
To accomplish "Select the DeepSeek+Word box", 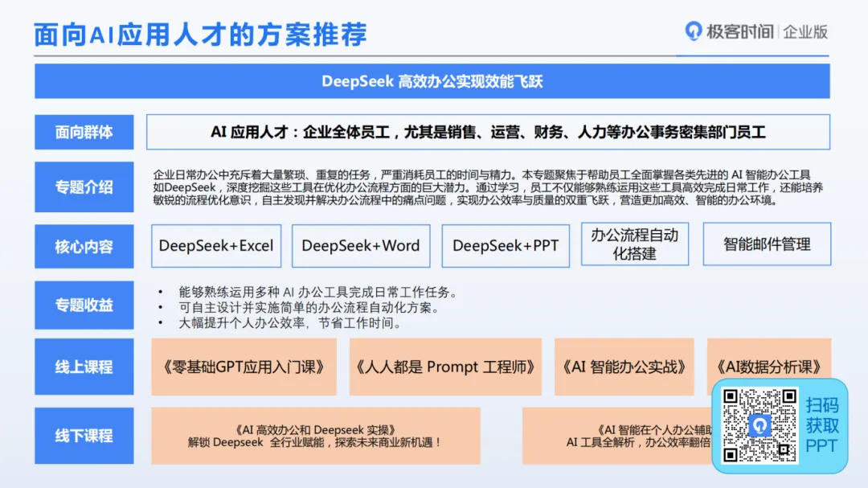I will coord(361,246).
